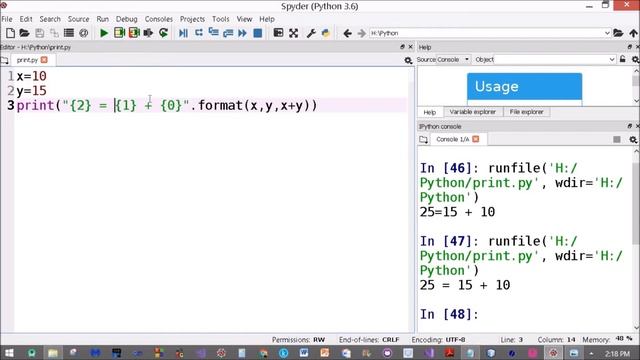Expand the Object combo box arrow

(612, 60)
